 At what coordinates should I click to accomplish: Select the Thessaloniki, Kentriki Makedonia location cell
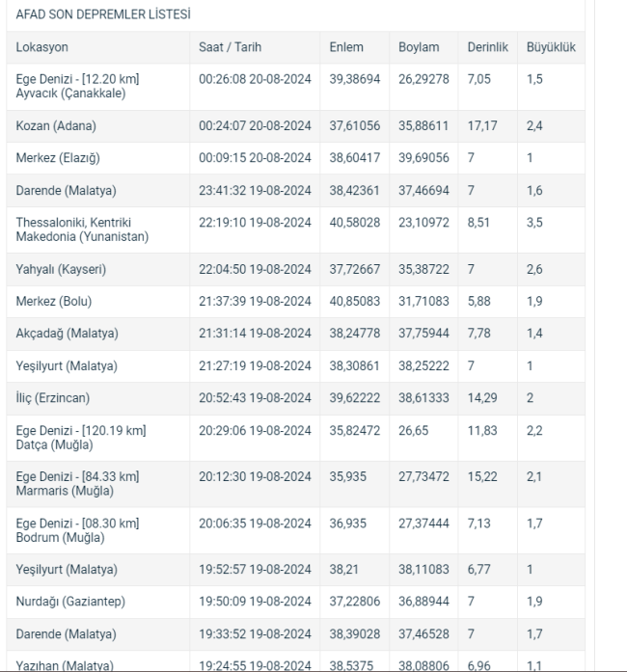[x=98, y=229]
